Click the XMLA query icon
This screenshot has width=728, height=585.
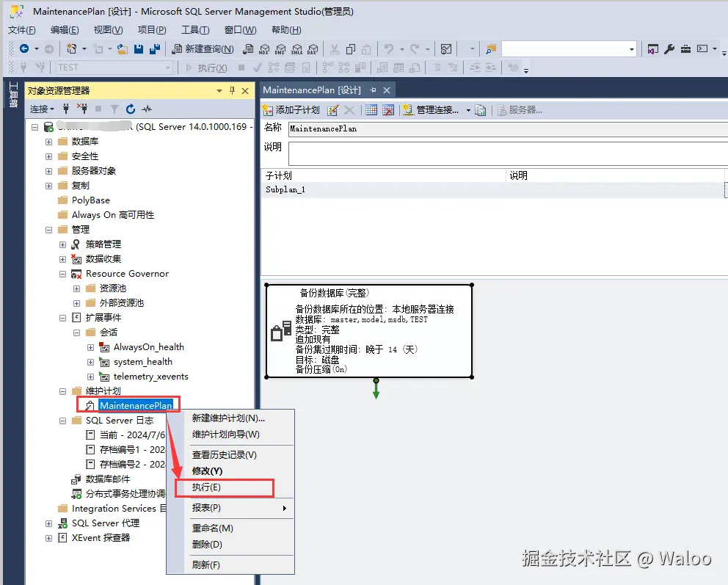(x=296, y=48)
